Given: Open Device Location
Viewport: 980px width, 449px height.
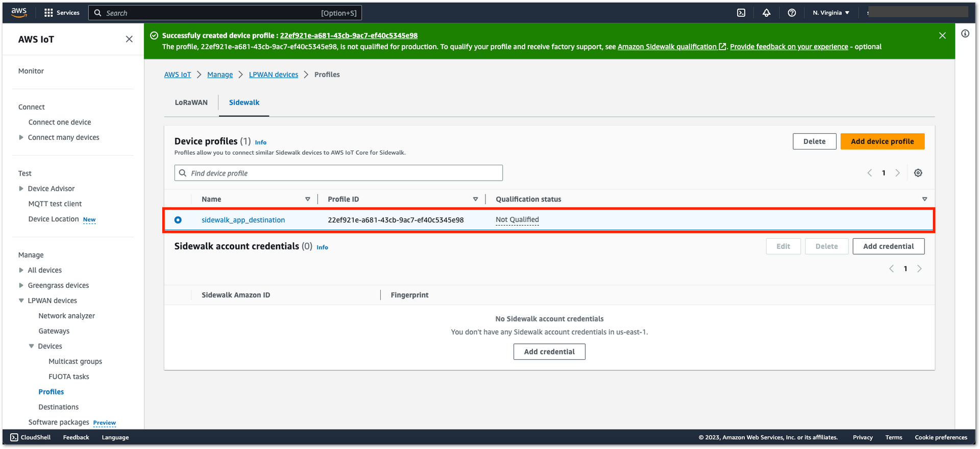Looking at the screenshot, I should pos(54,219).
